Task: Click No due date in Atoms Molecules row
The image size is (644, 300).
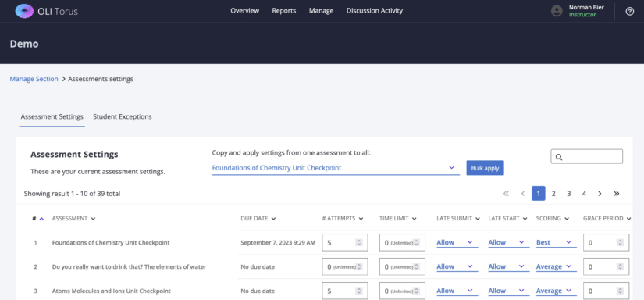Action: point(258,291)
